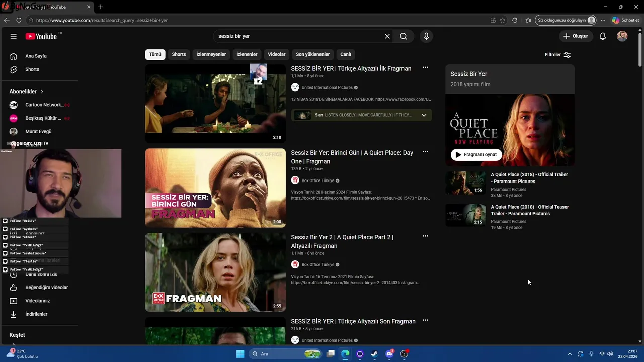Reload the page with refresh icon
This screenshot has width=644, height=362.
(19, 20)
